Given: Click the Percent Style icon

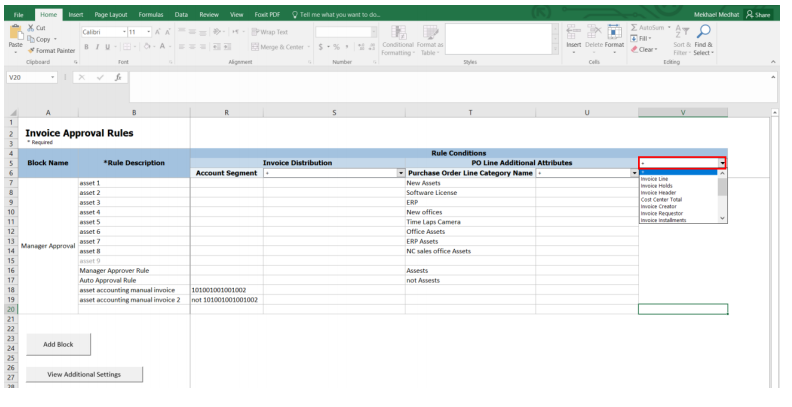Looking at the screenshot, I should [336, 47].
